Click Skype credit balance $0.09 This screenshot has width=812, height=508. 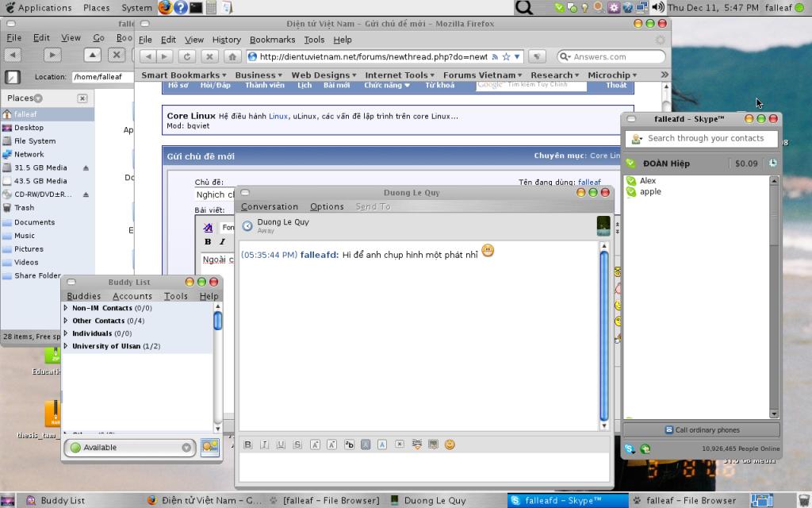click(x=745, y=164)
